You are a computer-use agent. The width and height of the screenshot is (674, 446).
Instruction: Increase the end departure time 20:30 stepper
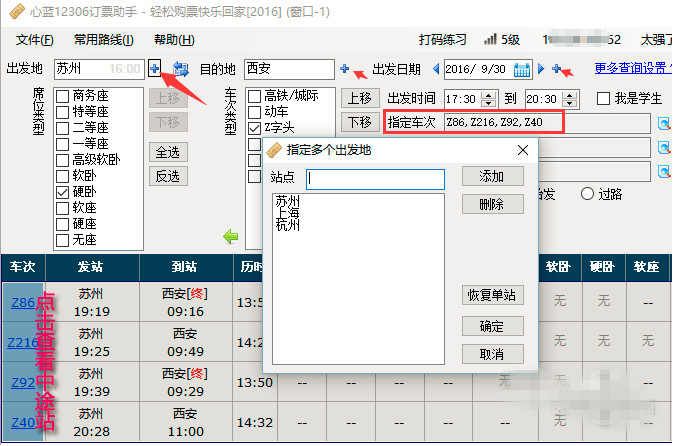[570, 95]
